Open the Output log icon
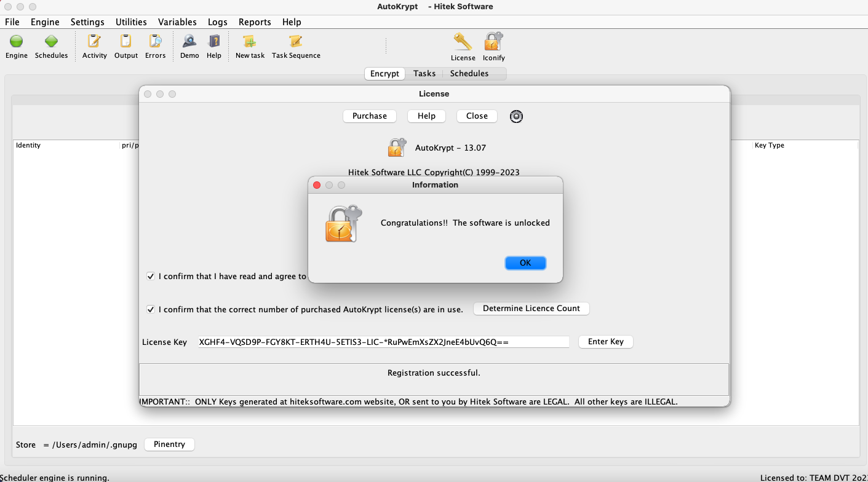Screen dimensions: 868x482 tap(125, 42)
